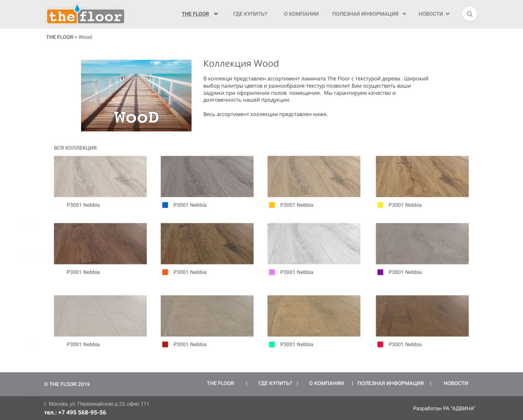Click the Разработан РА "АДВИНА" credit
Image resolution: width=523 pixels, height=420 pixels.
coord(444,409)
